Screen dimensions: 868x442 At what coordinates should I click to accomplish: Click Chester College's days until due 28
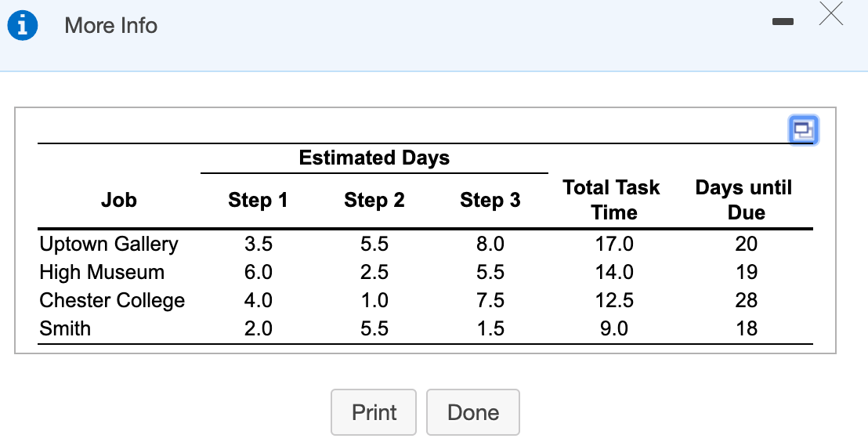[747, 300]
